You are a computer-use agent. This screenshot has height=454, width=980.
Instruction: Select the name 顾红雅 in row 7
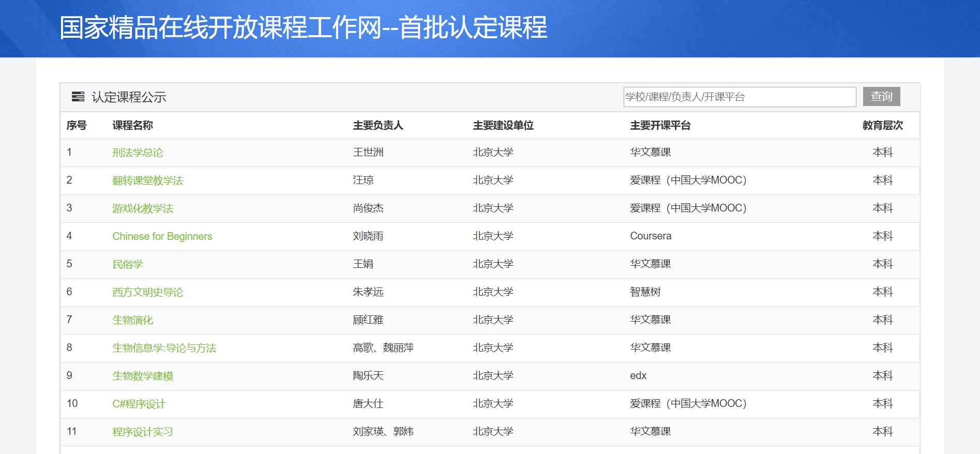(x=368, y=320)
